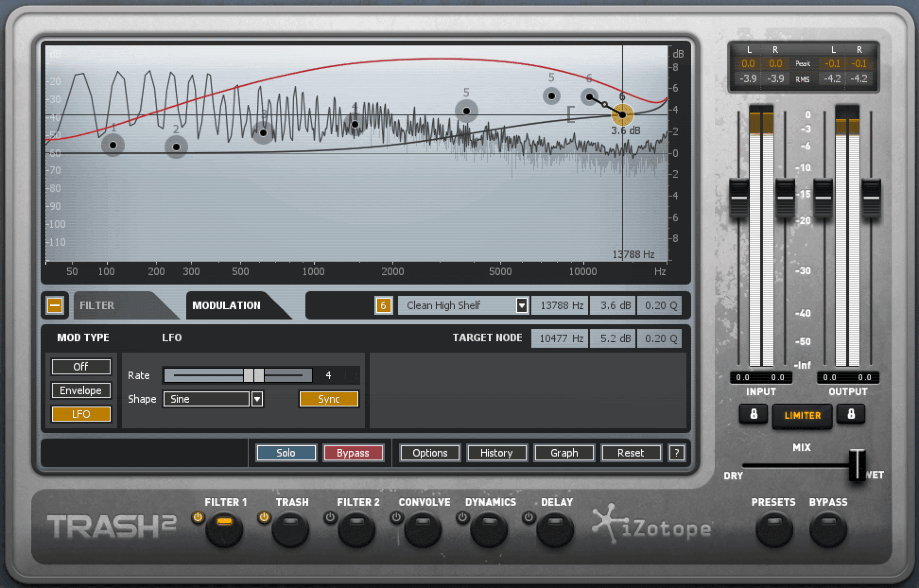Screen dimensions: 919x588
Task: Select EQ node 3 on the graph
Action: 263,133
